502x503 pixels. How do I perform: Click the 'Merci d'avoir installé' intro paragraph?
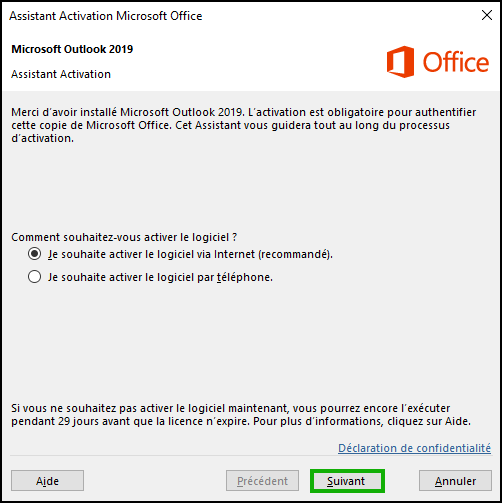click(244, 125)
